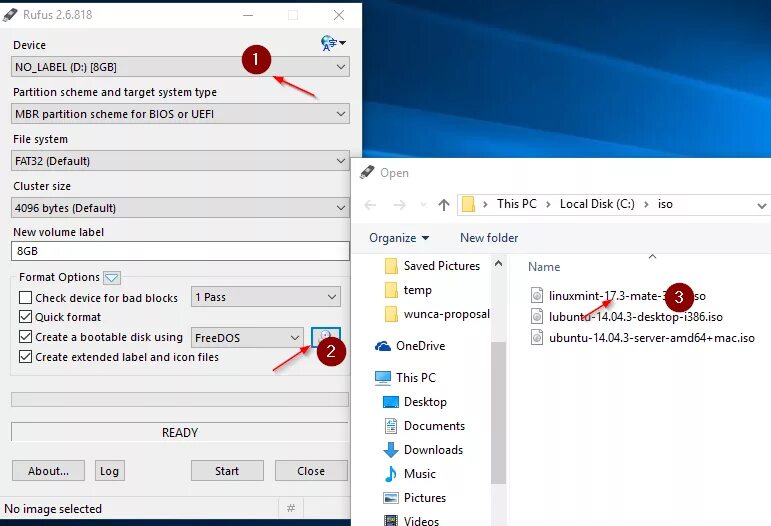Click the New volume label input field
The image size is (771, 526).
click(x=180, y=251)
